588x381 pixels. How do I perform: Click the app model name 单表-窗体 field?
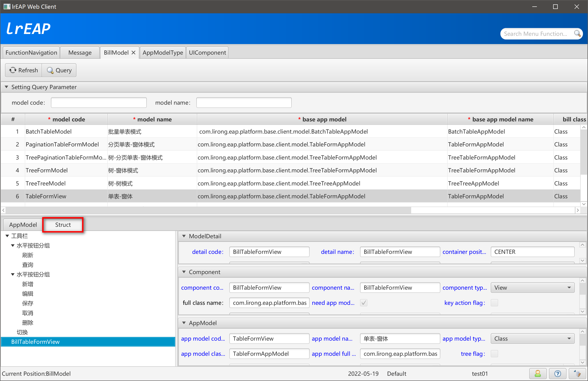click(400, 339)
